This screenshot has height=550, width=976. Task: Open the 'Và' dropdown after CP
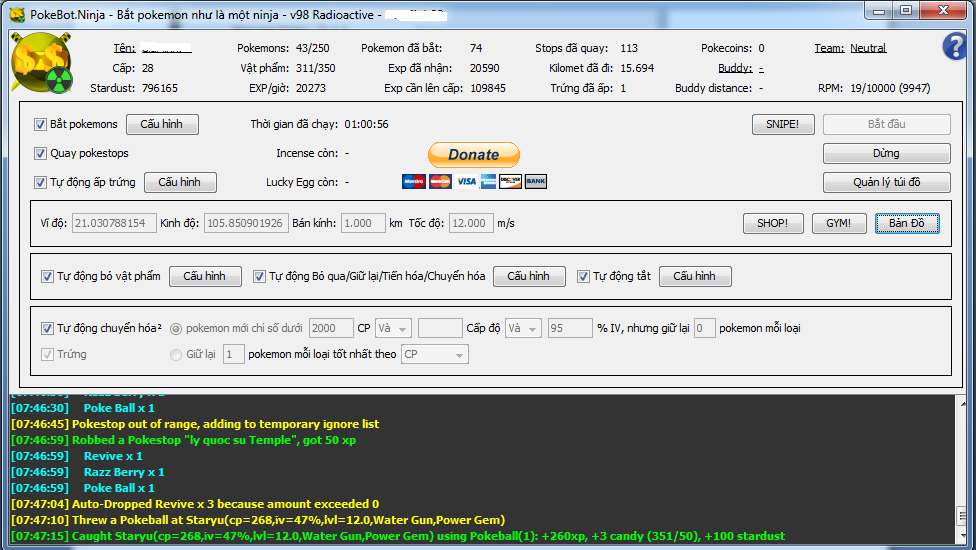pos(393,328)
